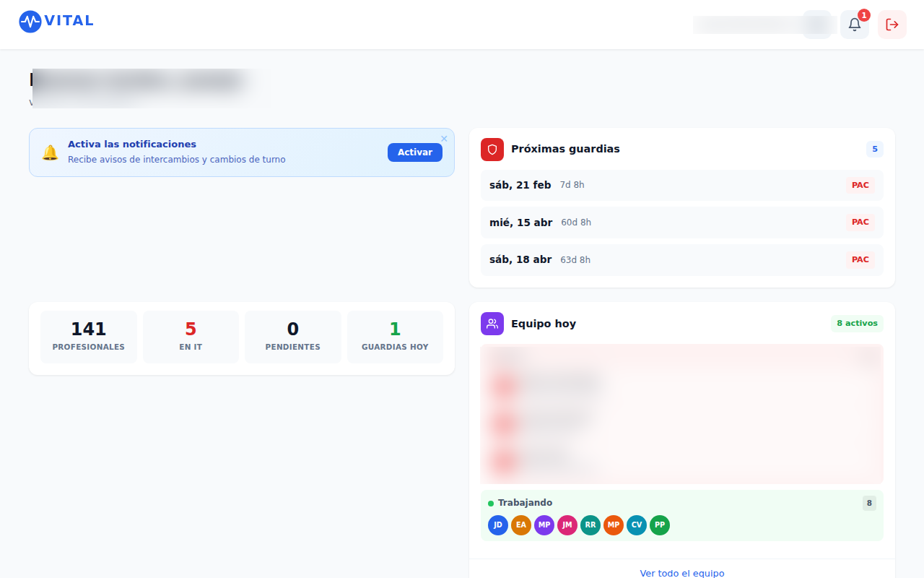Open the 0 Pendientes stat card
Viewport: 924px width, 578px height.
coord(292,337)
